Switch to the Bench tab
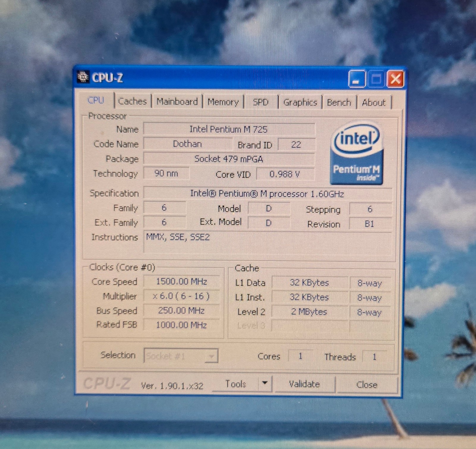The width and height of the screenshot is (476, 449). 339,103
